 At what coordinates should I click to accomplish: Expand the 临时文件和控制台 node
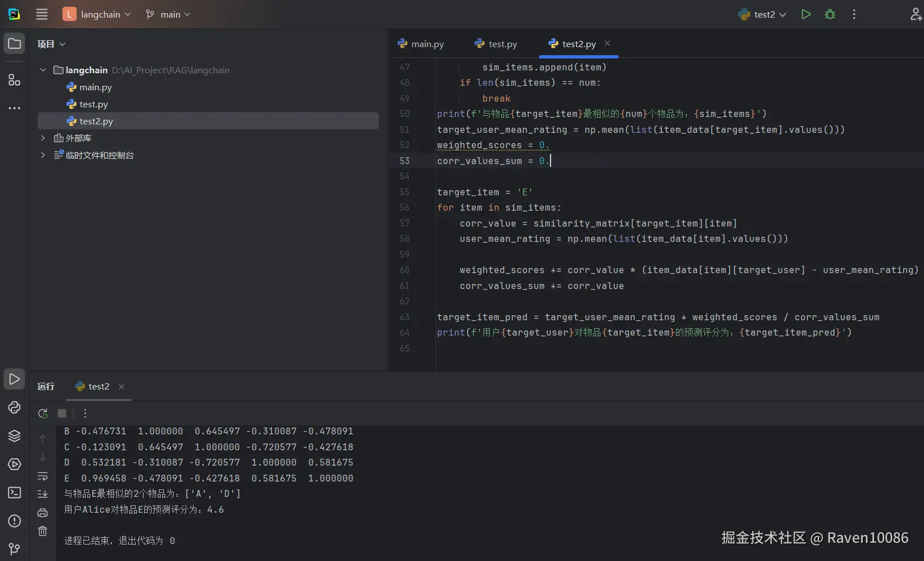tap(43, 155)
